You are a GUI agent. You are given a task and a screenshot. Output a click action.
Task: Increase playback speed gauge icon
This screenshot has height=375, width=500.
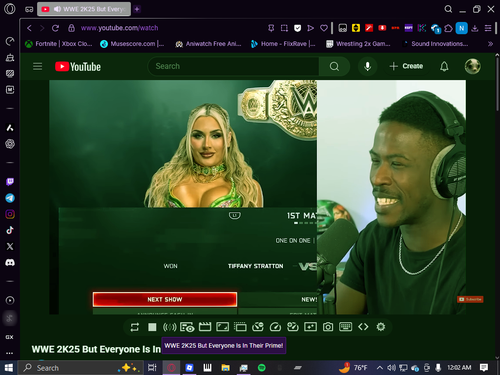[293, 327]
